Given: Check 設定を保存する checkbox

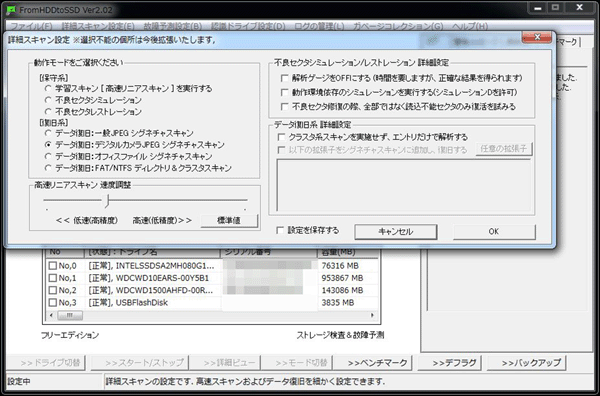Looking at the screenshot, I should tap(280, 230).
